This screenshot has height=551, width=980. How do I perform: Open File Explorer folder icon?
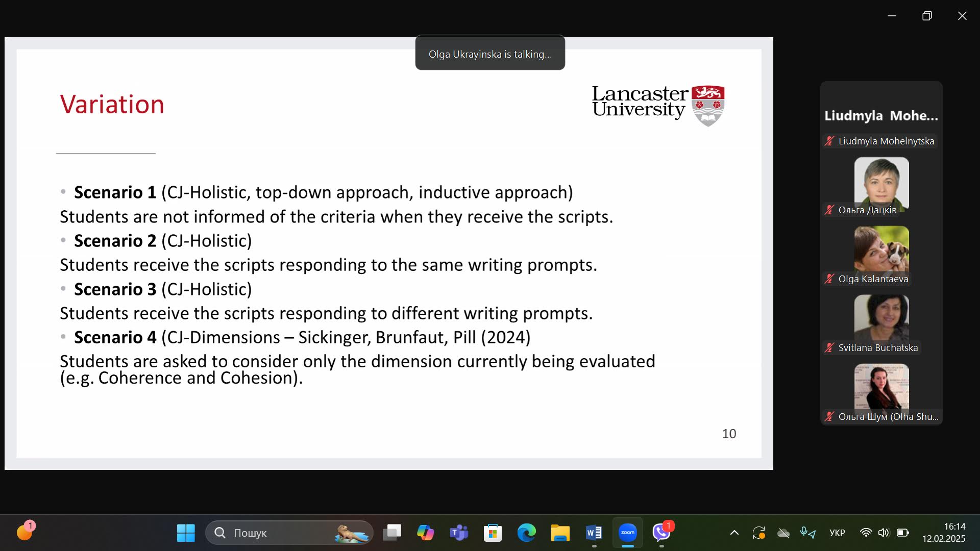[x=560, y=533]
